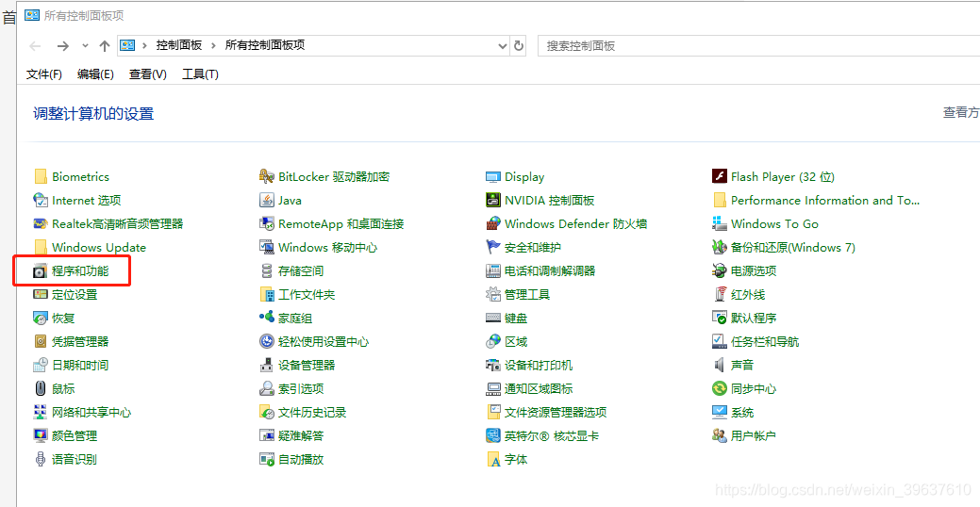Open the Windows Defender 防火墙 icon

pos(493,223)
